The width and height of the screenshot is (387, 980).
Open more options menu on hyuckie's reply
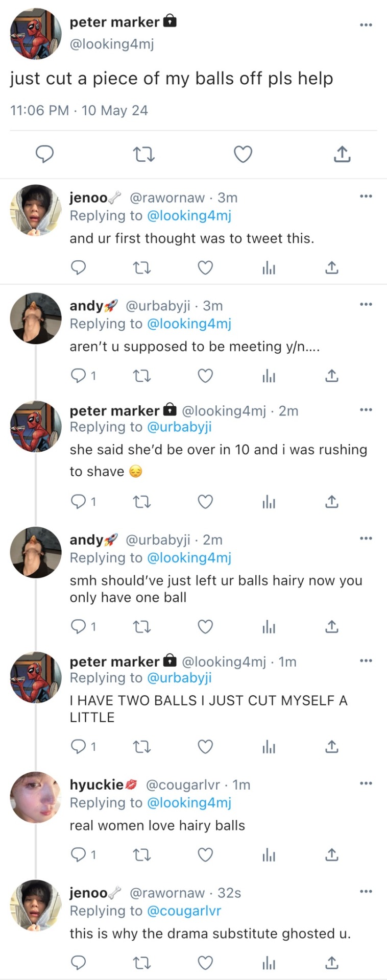366,783
